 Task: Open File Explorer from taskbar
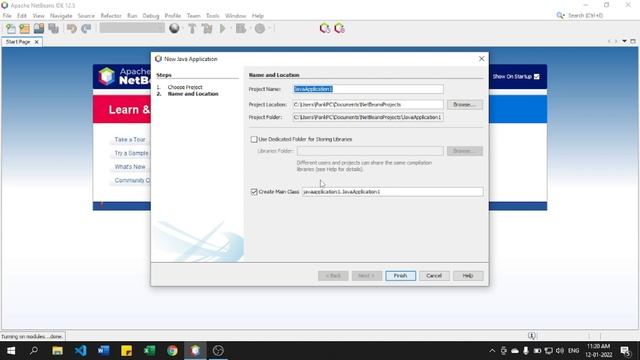point(57,351)
